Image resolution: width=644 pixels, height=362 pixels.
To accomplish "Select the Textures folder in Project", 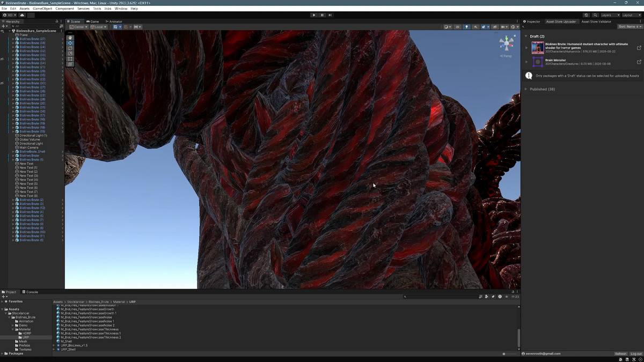I will pyautogui.click(x=25, y=350).
